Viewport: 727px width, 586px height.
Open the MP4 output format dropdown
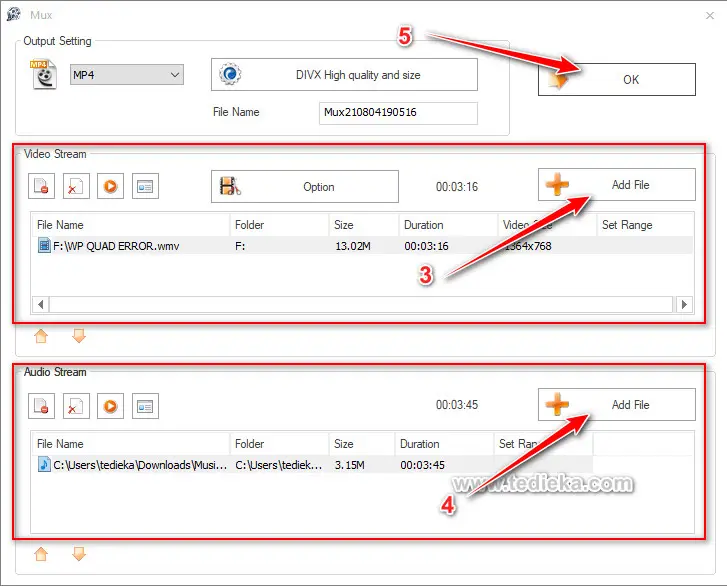(x=127, y=75)
